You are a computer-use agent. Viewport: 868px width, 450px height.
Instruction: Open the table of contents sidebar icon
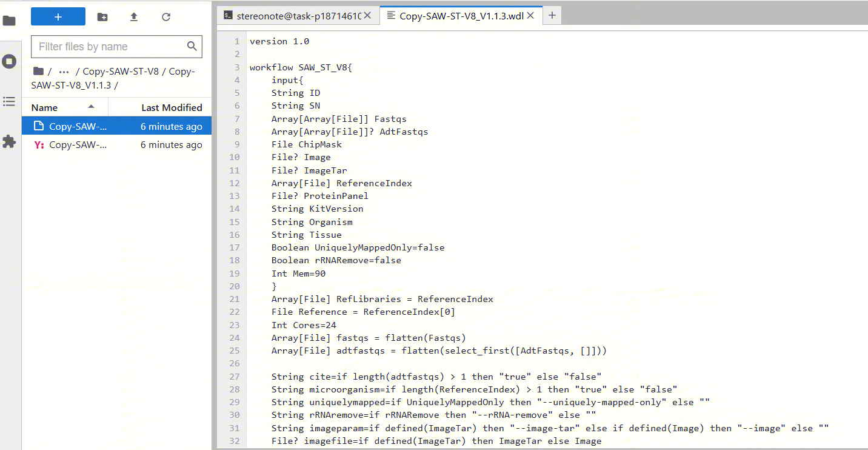coord(9,101)
